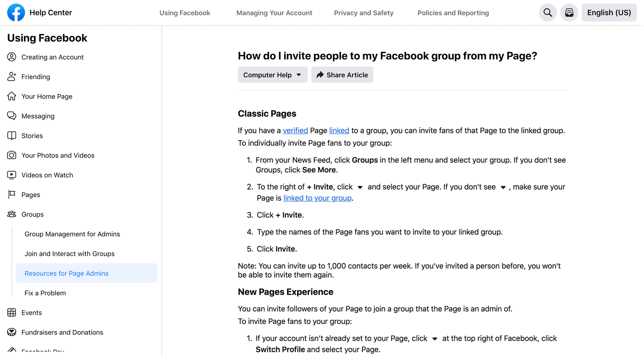Click the Videos on Watch play icon
The image size is (644, 357).
click(12, 175)
